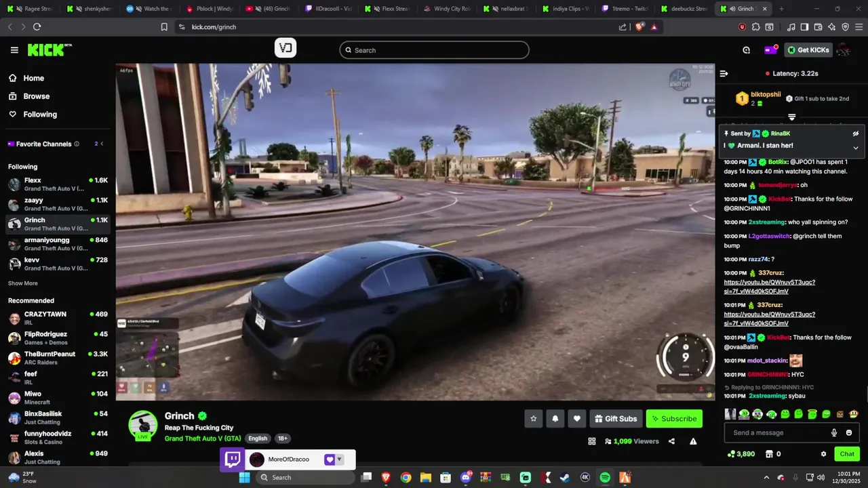Viewport: 868px width, 488px height.
Task: Open the emoji picker in chat input
Action: (x=849, y=433)
